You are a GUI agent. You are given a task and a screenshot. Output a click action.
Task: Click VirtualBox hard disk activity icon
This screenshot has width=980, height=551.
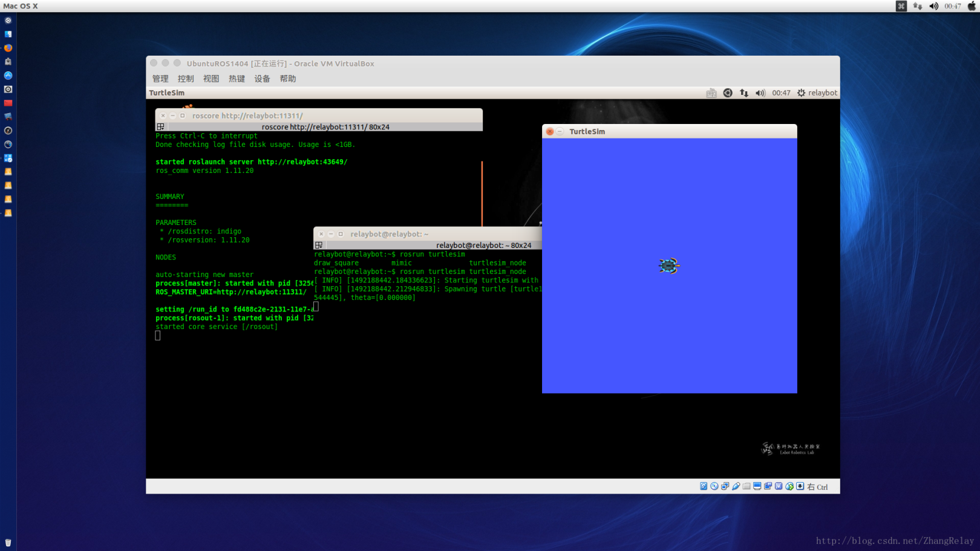click(x=704, y=486)
